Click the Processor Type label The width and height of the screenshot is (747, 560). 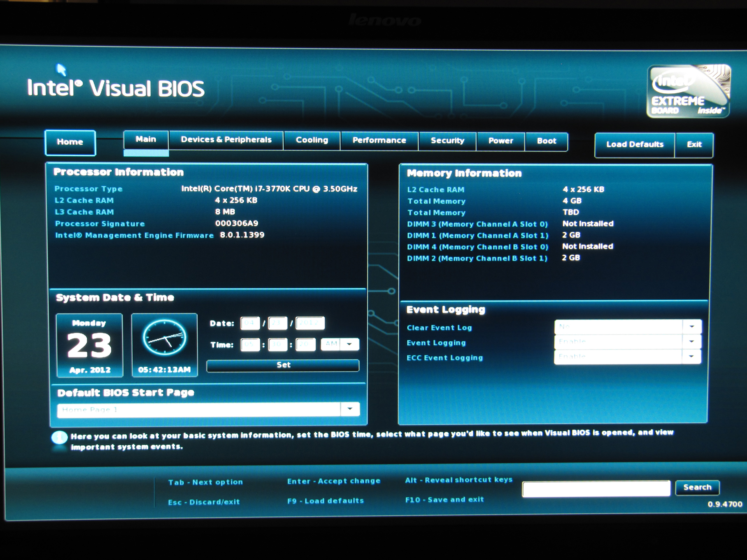[88, 189]
